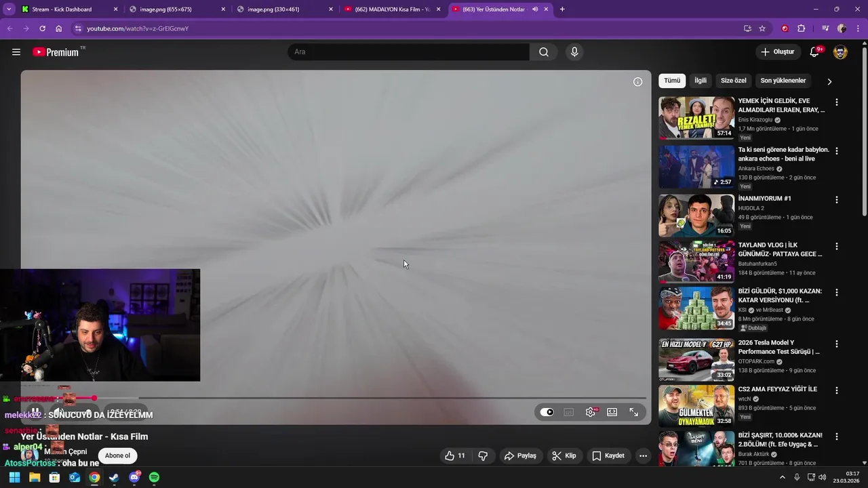Open the Windows Start menu
Image resolution: width=868 pixels, height=488 pixels.
(14, 477)
